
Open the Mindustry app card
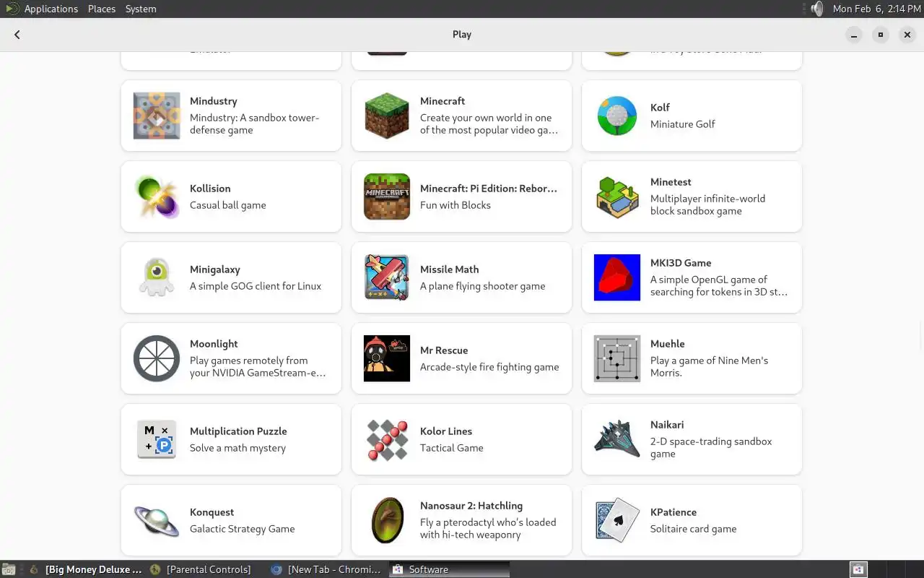click(231, 116)
